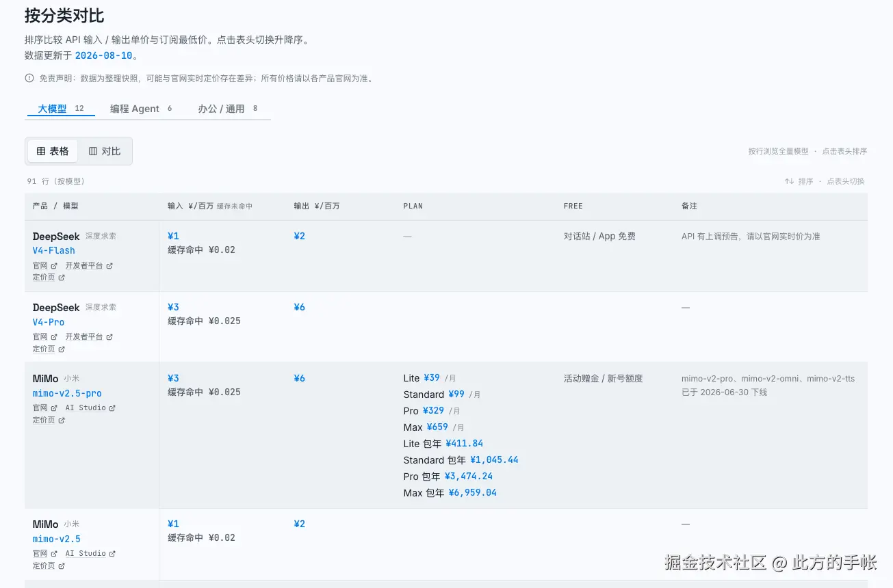
Task: Click external-link icon beside 定价页 under V4-Flash
Action: click(62, 278)
